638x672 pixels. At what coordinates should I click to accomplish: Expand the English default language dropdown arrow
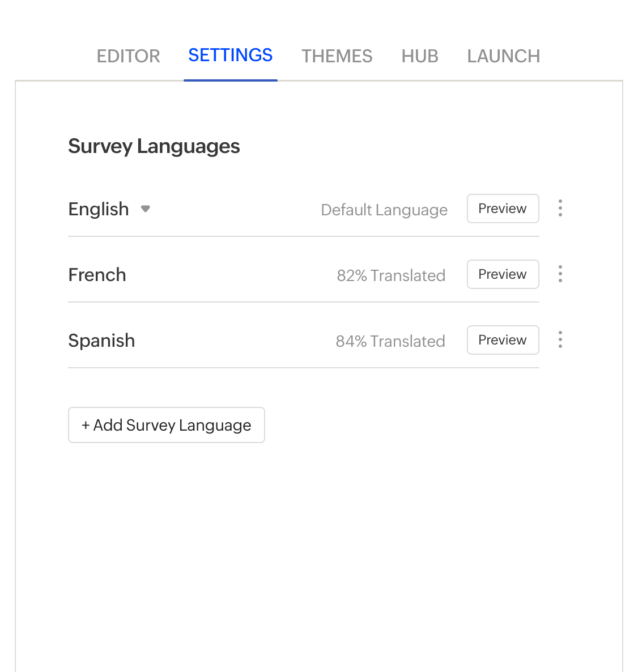coord(146,209)
